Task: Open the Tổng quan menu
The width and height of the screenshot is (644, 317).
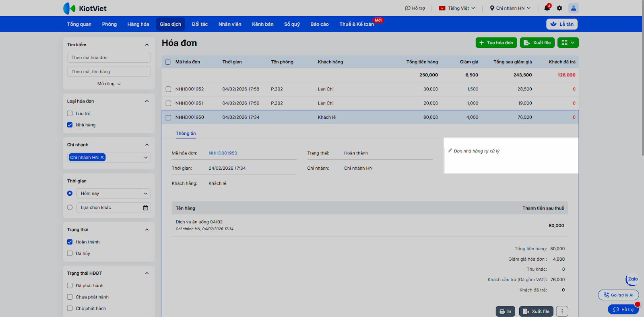Action: 79,24
